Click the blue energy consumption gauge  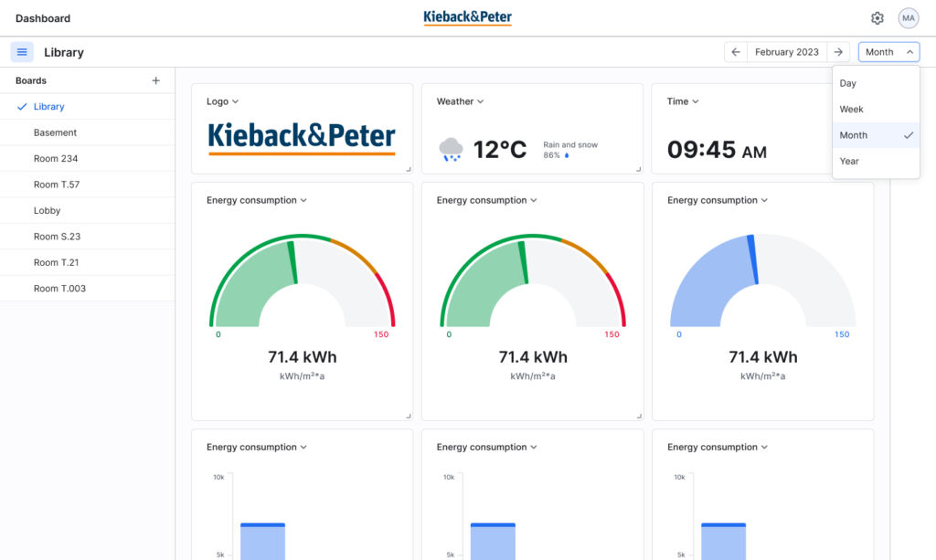pos(762,283)
